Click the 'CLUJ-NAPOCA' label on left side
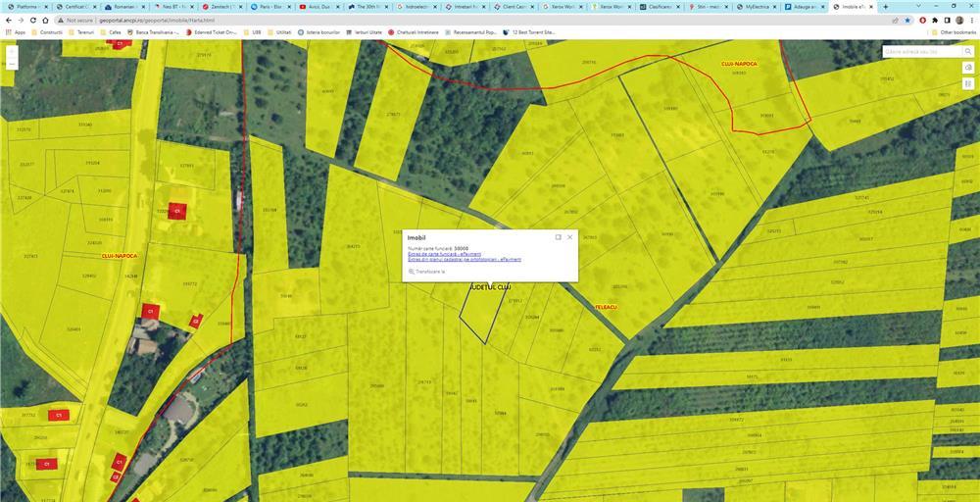 point(119,256)
